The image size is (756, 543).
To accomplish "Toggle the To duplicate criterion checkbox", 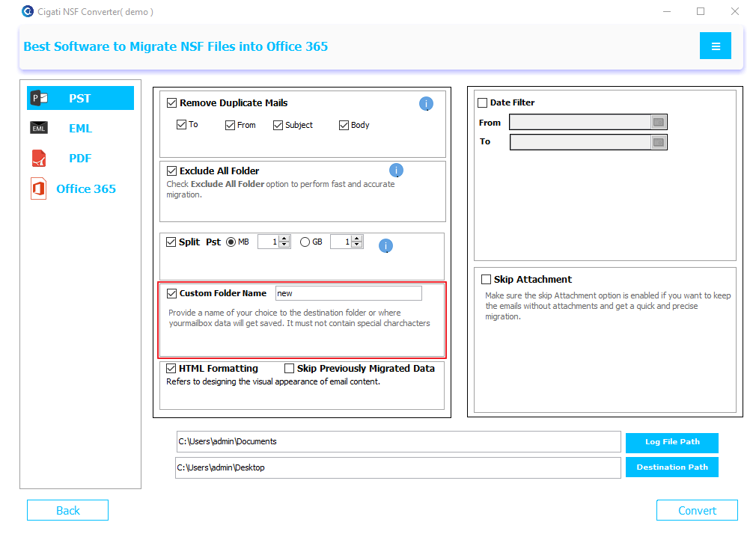I will pyautogui.click(x=181, y=125).
